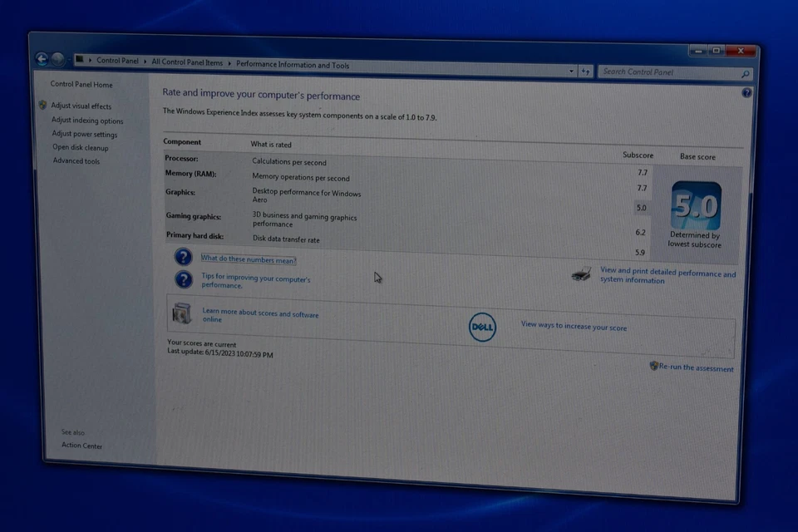Viewport: 798px width, 532px height.
Task: Click the help icon beside 'What do these numbers mean?'
Action: pyautogui.click(x=182, y=258)
